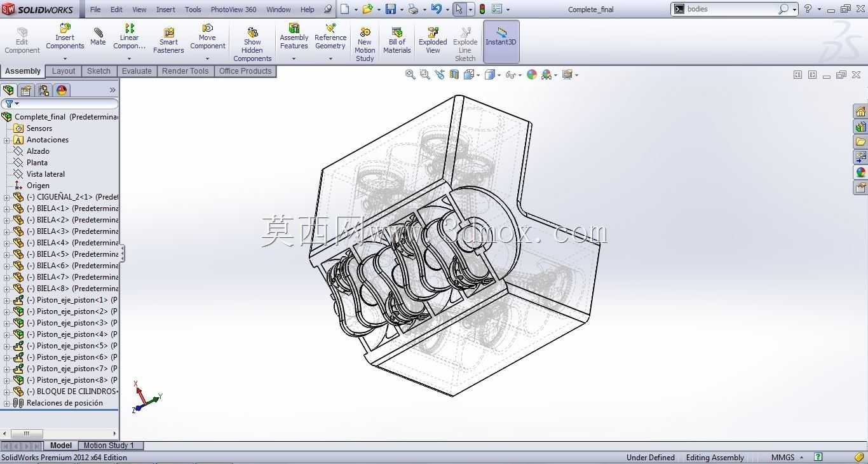The height and width of the screenshot is (464, 868).
Task: Click the Insert Components tool
Action: coord(65,37)
